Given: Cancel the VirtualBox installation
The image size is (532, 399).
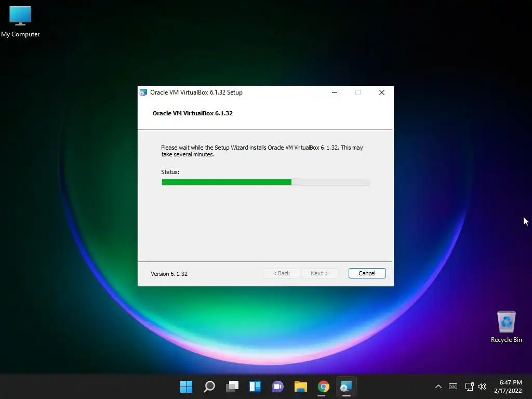Looking at the screenshot, I should [x=367, y=273].
